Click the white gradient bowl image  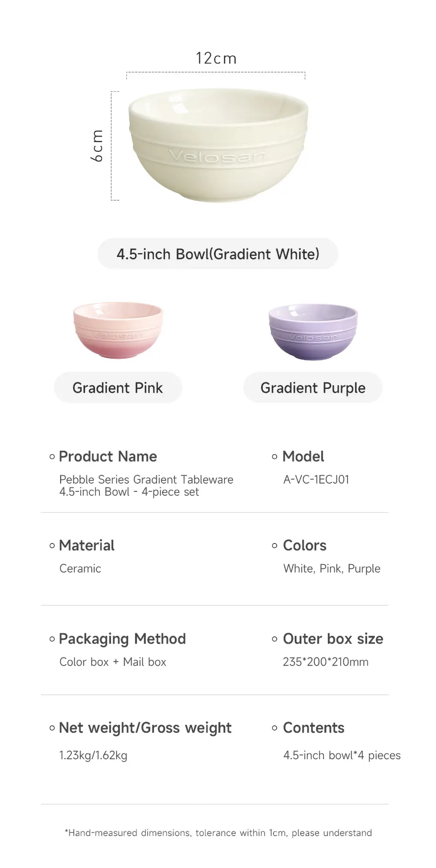pyautogui.click(x=218, y=145)
